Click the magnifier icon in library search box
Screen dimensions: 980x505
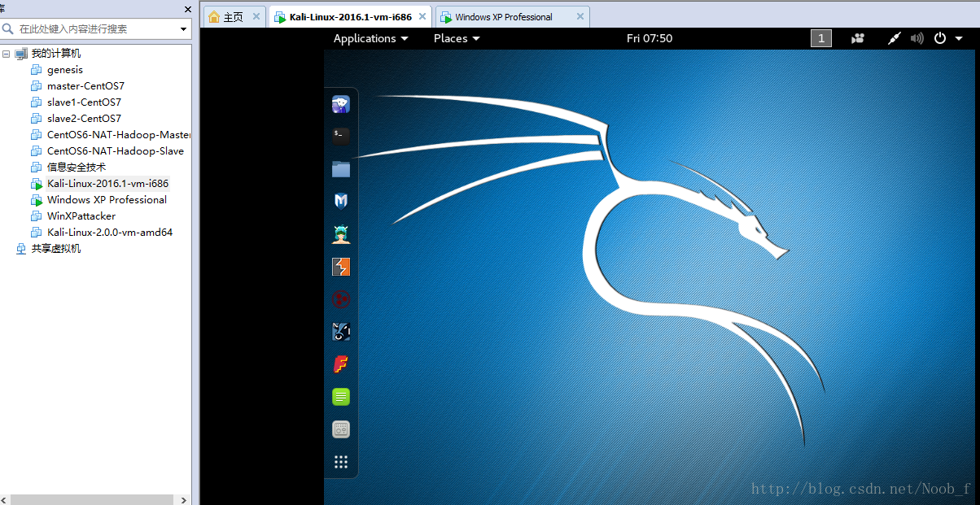[x=8, y=28]
